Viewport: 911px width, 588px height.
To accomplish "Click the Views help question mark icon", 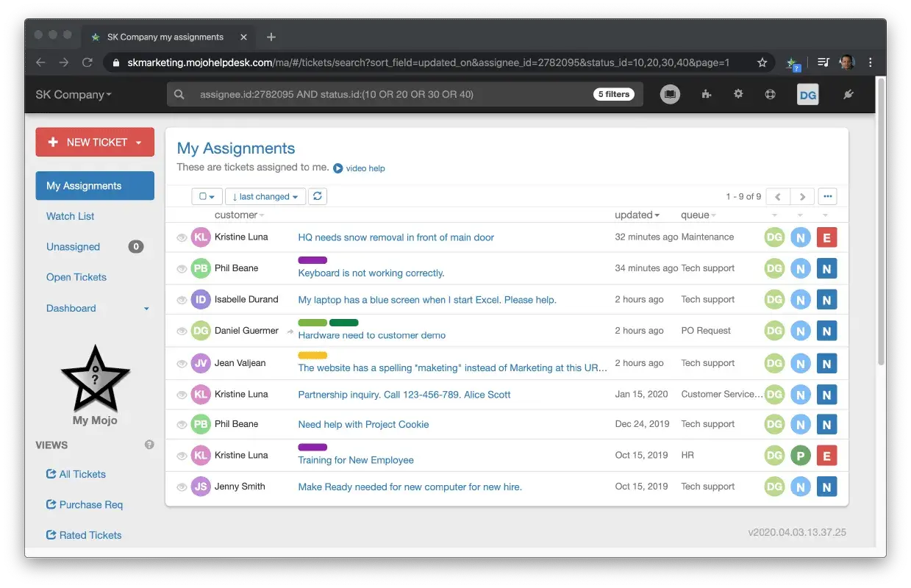I will click(149, 445).
